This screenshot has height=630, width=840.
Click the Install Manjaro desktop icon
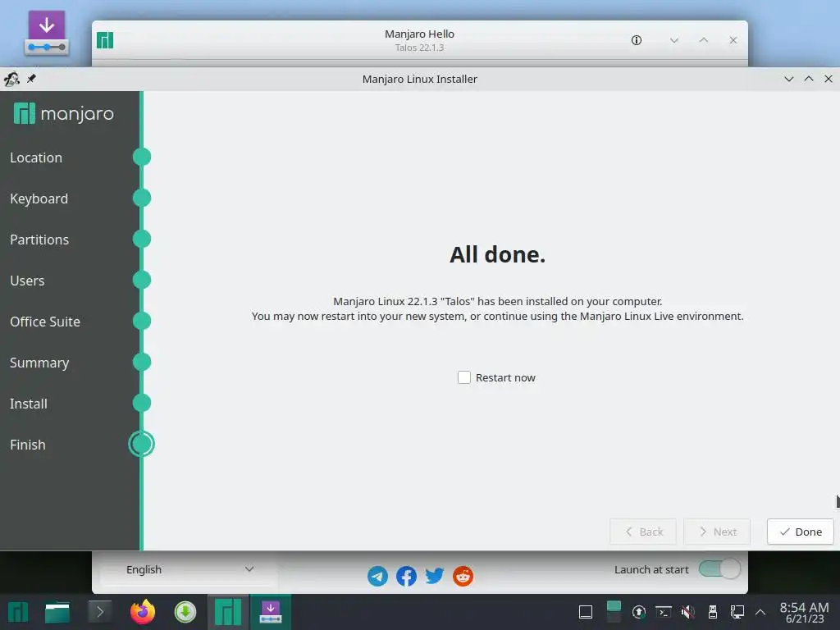pyautogui.click(x=47, y=33)
